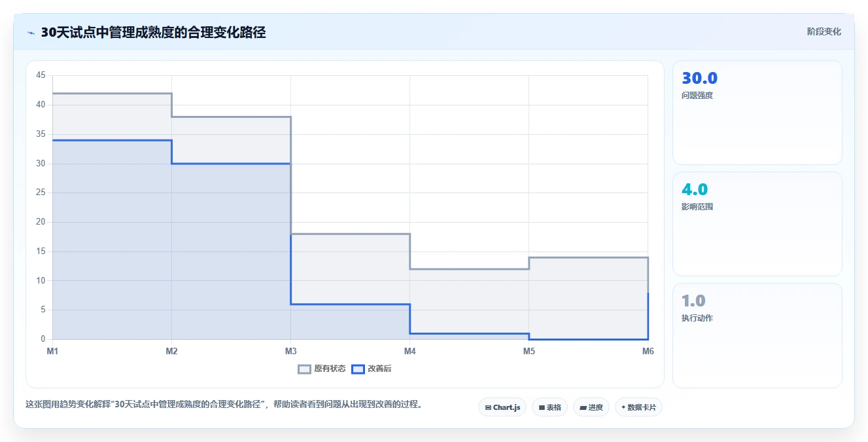Toggle the 改善后 legend item
Image resolution: width=868 pixels, height=442 pixels.
(372, 369)
